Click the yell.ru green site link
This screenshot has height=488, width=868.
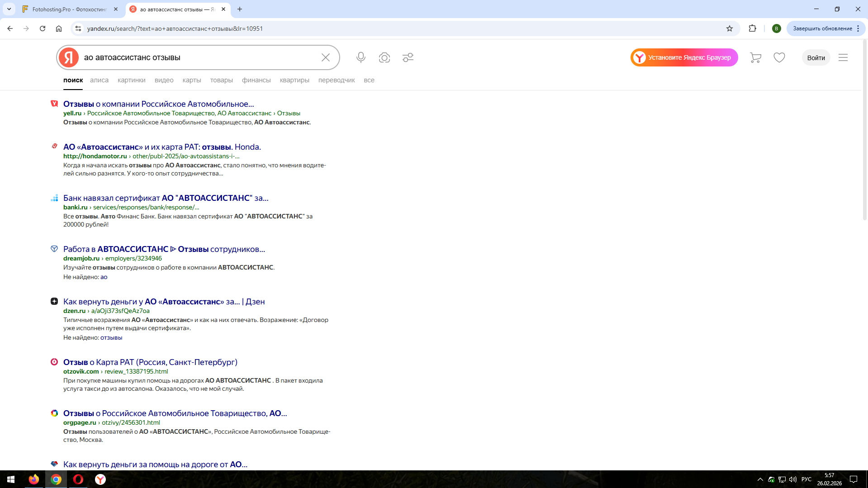[72, 114]
